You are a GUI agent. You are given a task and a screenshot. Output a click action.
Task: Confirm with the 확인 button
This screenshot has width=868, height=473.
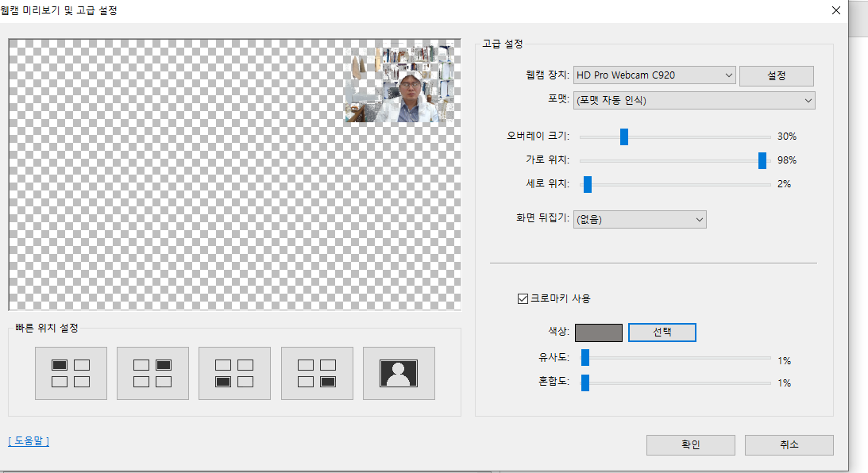pos(691,444)
